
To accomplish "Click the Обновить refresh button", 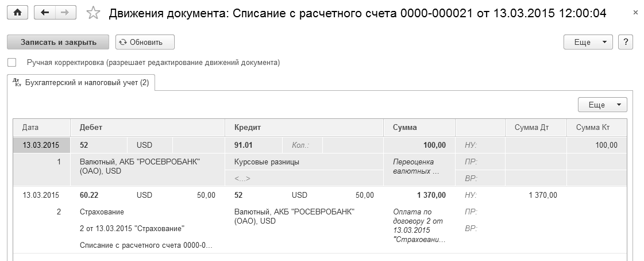I will tap(145, 42).
